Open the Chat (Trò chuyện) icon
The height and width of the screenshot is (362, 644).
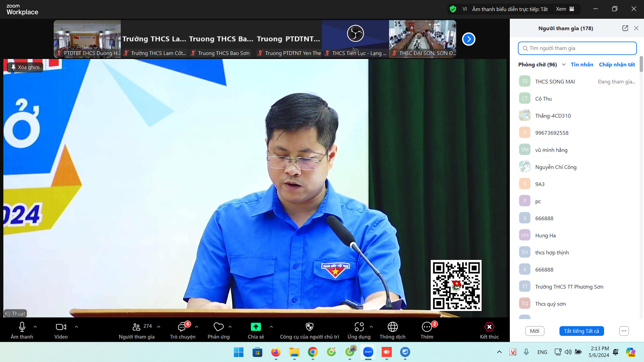pyautogui.click(x=182, y=327)
